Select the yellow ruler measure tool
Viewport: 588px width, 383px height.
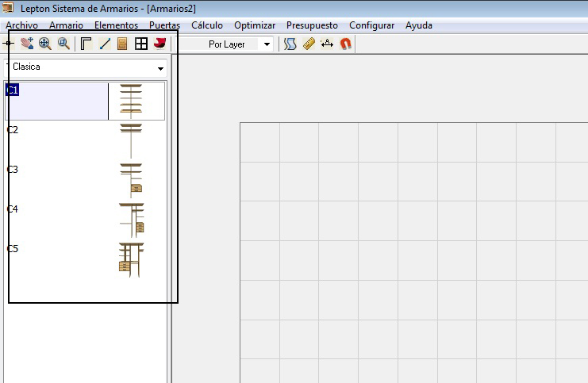tap(309, 44)
